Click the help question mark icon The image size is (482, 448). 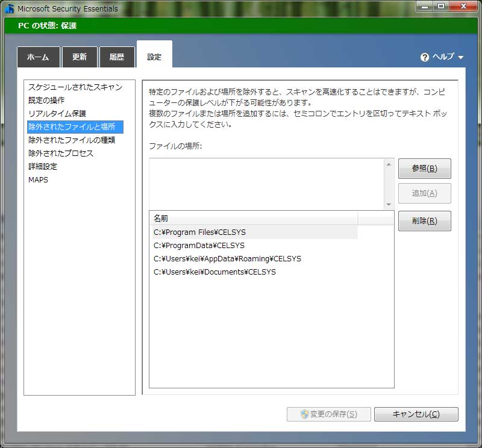425,57
